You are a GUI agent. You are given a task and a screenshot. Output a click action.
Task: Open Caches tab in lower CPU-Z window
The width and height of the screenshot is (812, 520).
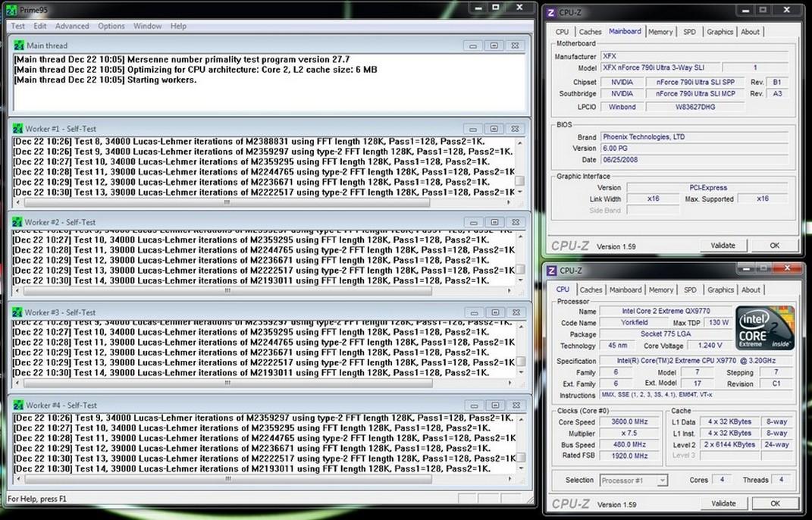pyautogui.click(x=591, y=290)
